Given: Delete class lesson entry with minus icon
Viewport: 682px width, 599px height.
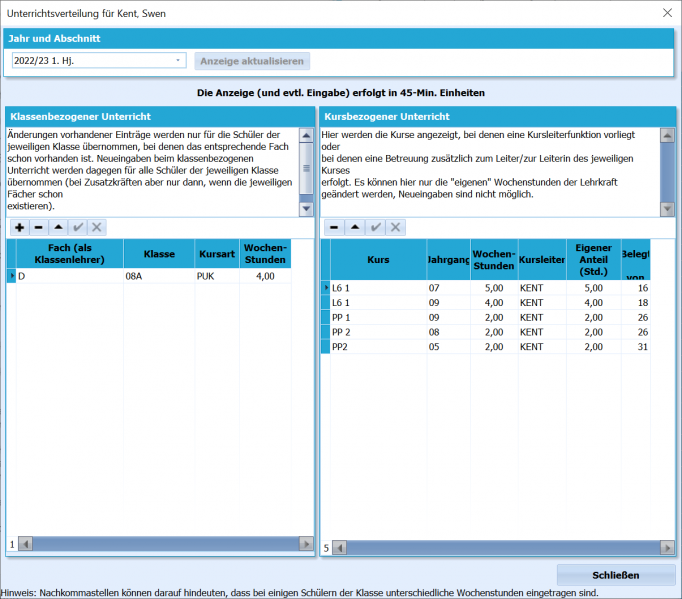Looking at the screenshot, I should coord(39,227).
